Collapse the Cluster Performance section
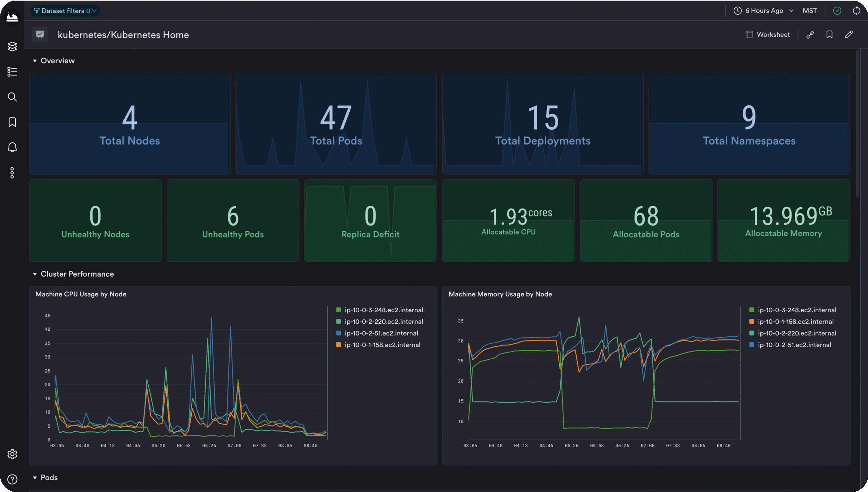Screen dimensions: 868x492 (x=35, y=274)
